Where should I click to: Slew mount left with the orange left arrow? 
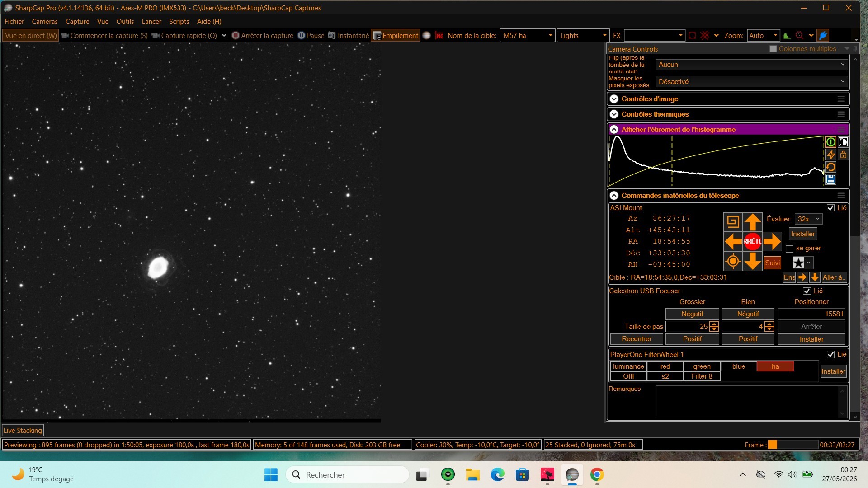click(733, 241)
